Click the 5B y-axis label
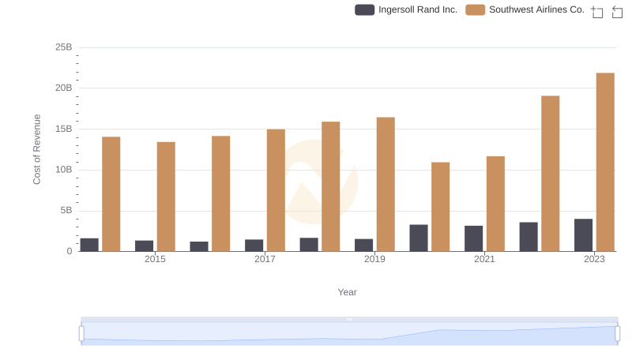This screenshot has height=364, width=632. pyautogui.click(x=66, y=211)
